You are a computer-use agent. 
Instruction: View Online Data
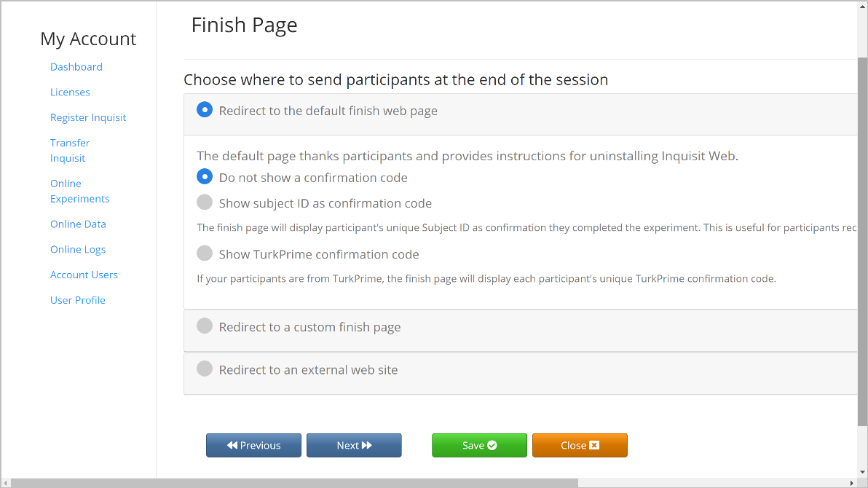click(78, 224)
